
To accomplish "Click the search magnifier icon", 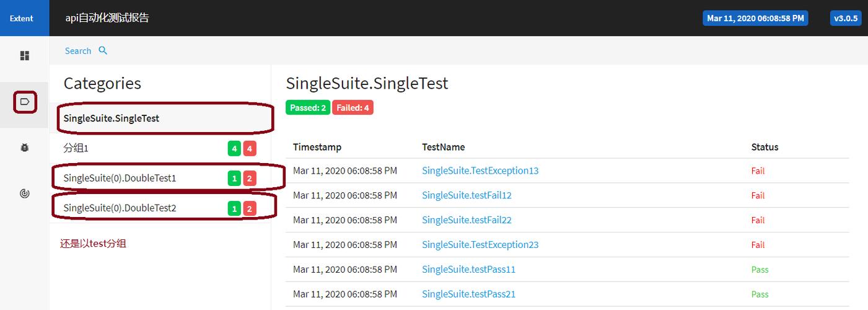I will pos(103,50).
